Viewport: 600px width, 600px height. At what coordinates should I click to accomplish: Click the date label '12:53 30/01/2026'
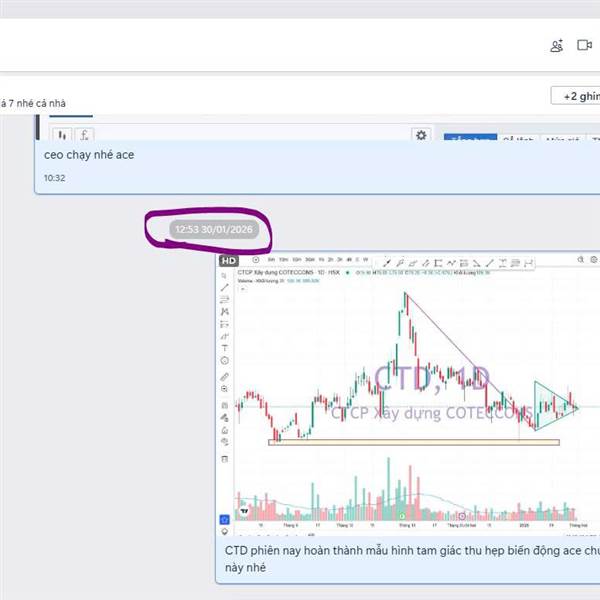click(x=214, y=229)
